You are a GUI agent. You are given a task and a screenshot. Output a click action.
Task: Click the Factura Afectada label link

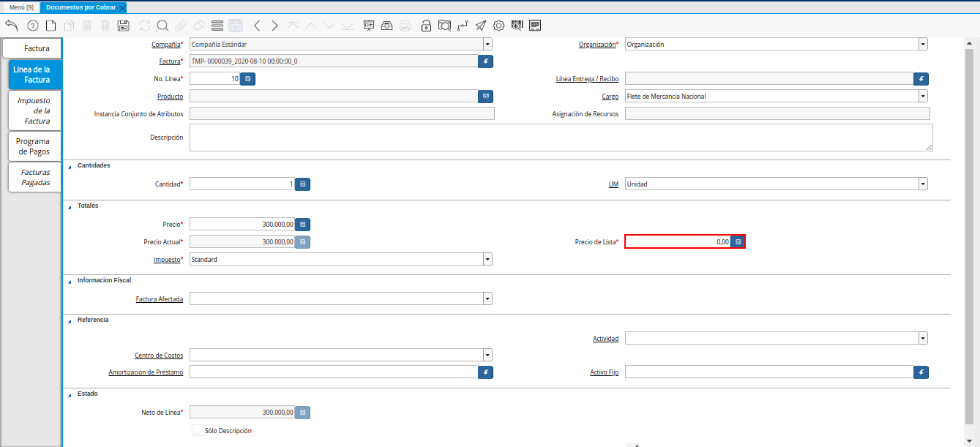(x=160, y=299)
